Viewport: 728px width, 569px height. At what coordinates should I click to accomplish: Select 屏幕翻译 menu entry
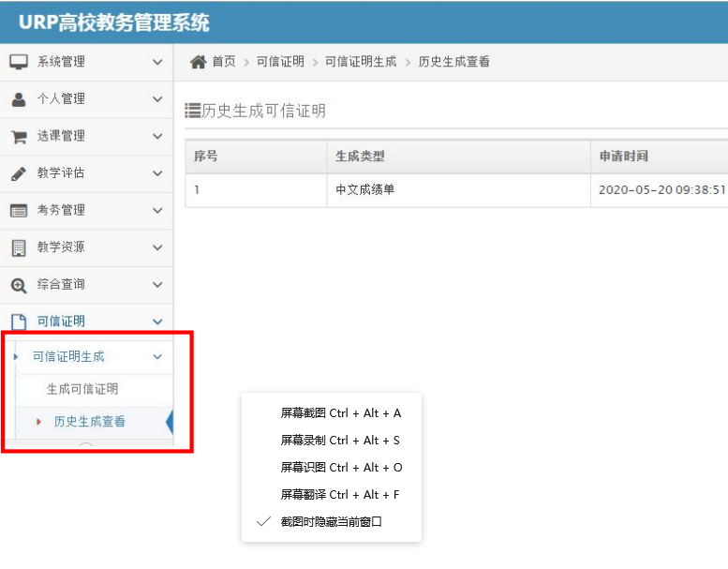pos(340,494)
